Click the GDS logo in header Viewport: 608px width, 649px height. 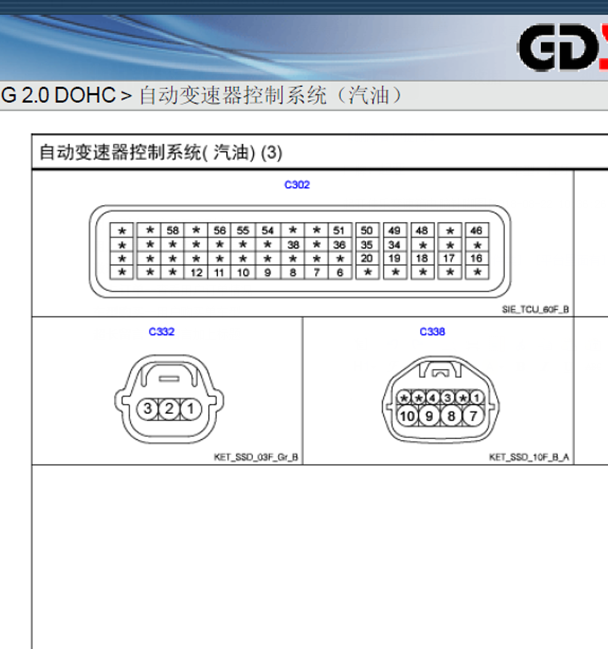562,48
